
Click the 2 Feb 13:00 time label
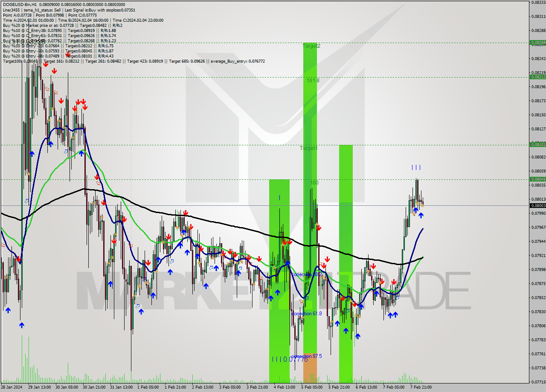203,387
